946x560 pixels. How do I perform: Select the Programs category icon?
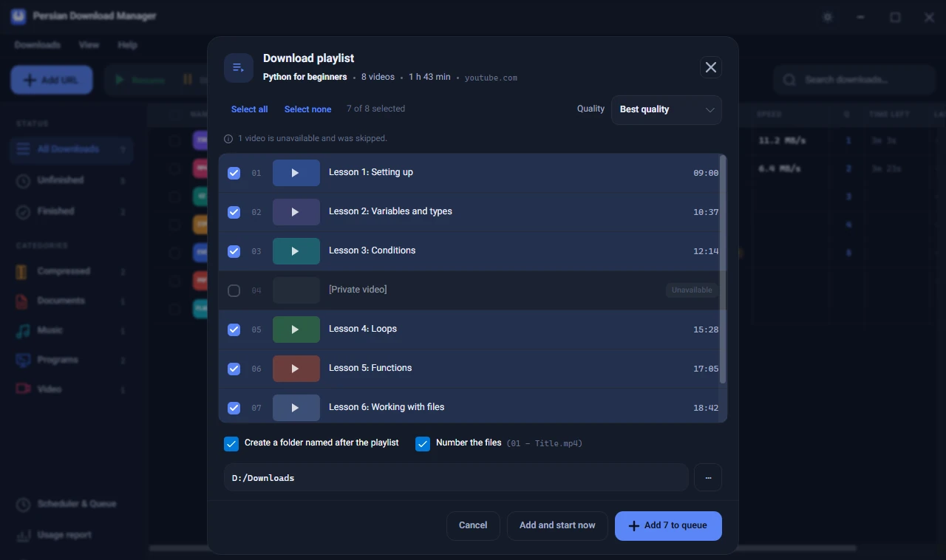(x=23, y=360)
